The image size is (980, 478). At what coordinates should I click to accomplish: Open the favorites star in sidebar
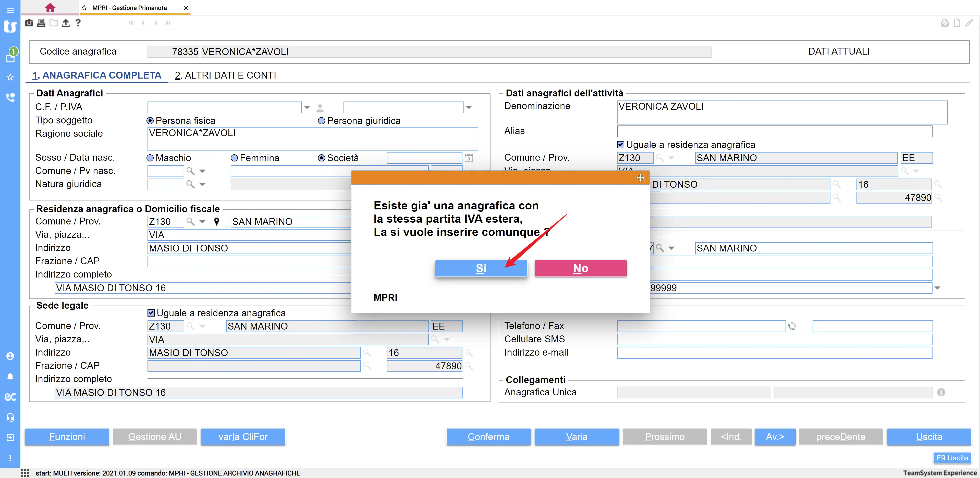(x=10, y=77)
